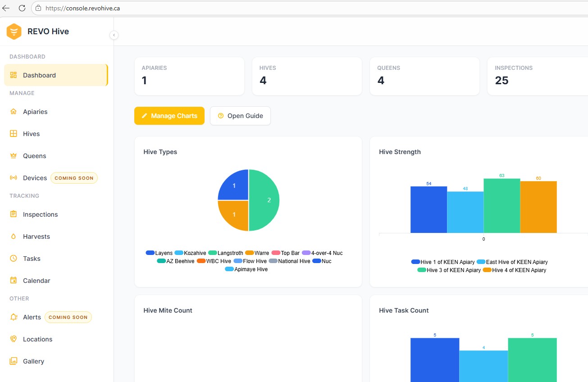Click the Locations pin icon
The width and height of the screenshot is (588, 382).
[14, 339]
